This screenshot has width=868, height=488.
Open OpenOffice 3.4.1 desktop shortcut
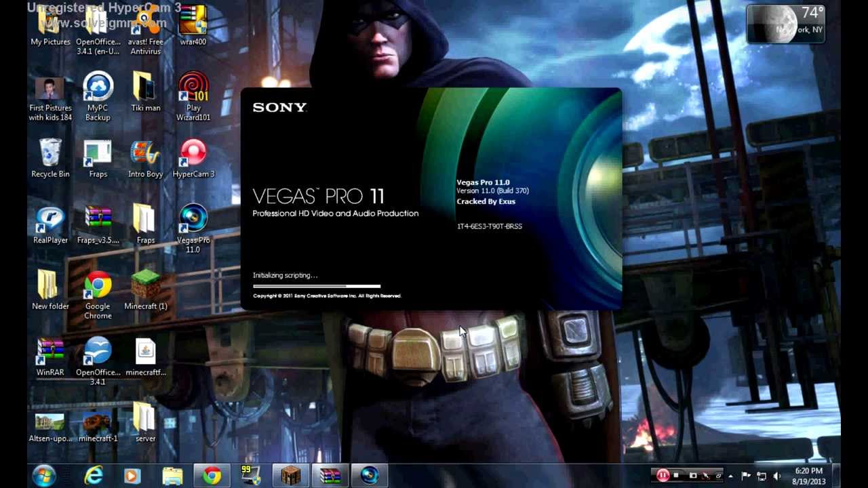point(98,361)
